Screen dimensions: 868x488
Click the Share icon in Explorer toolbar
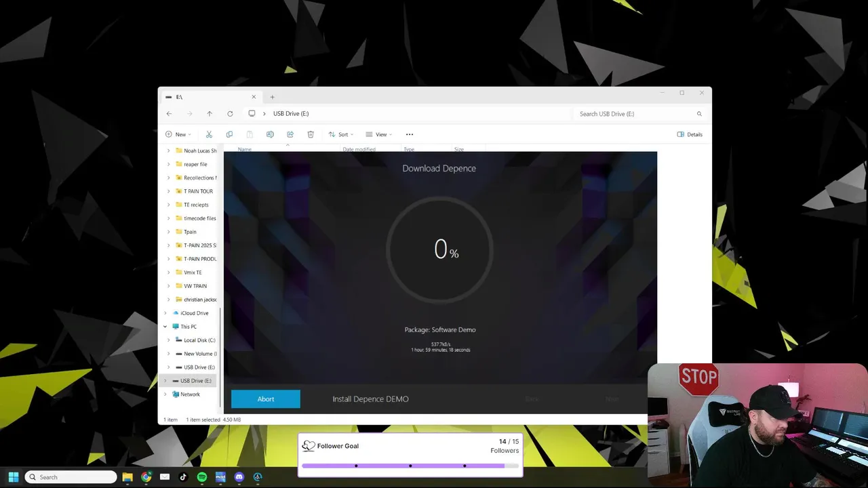[x=290, y=134]
